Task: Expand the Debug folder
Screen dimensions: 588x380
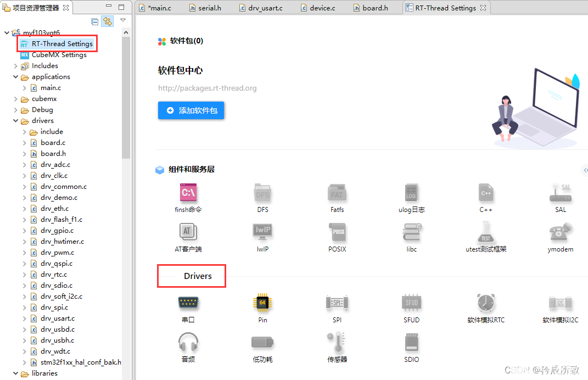Action: coord(15,110)
